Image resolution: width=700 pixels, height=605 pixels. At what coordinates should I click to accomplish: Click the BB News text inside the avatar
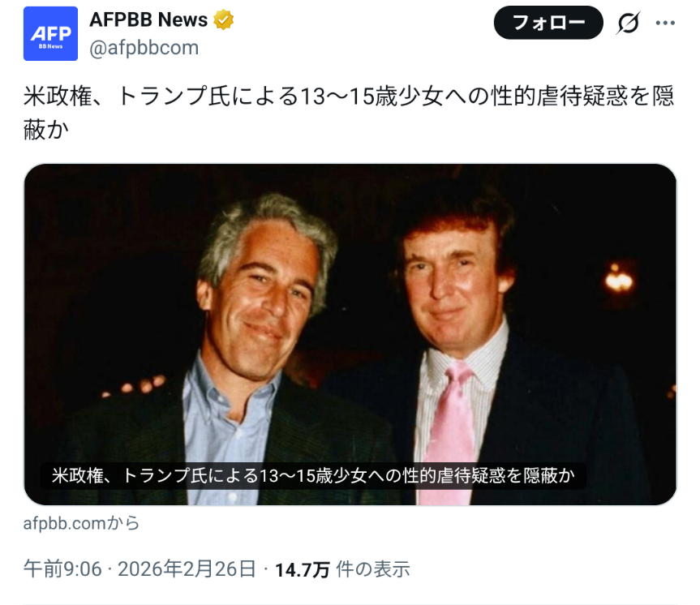click(50, 46)
